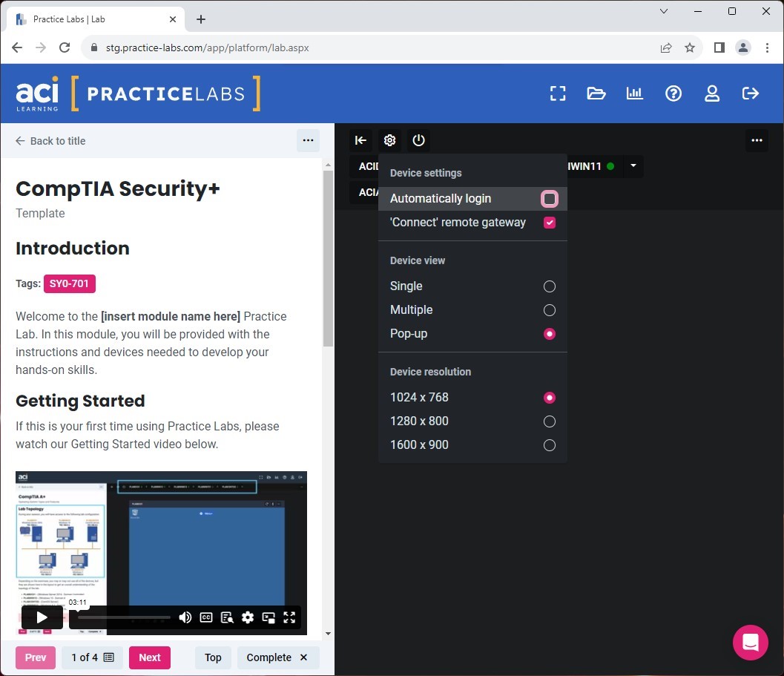784x676 pixels.
Task: Return to the title via Back to title
Action: (50, 140)
